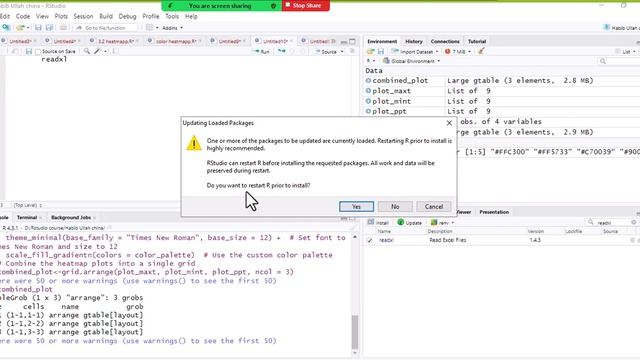Click the find/replace magnifier icon in editor

(87, 51)
